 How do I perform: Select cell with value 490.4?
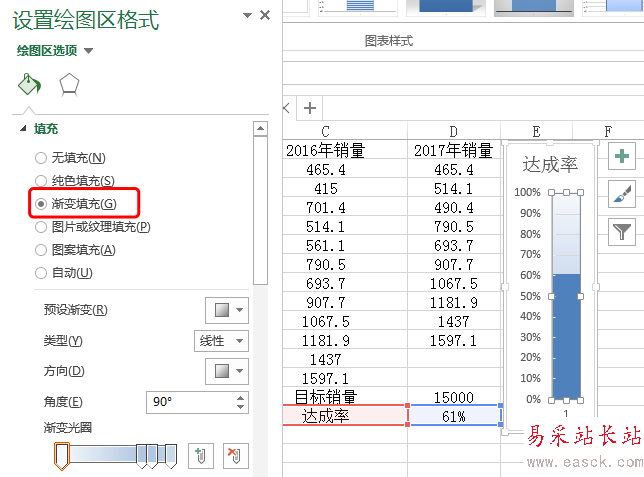point(454,207)
